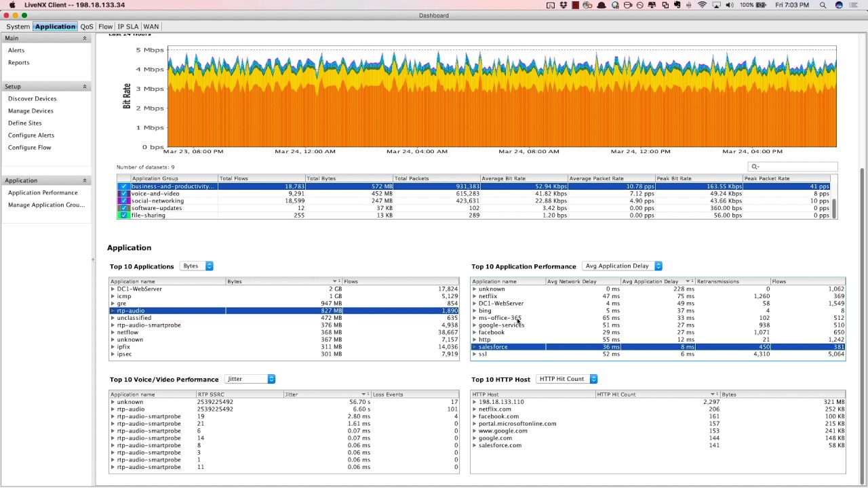The image size is (868, 488).
Task: Switch to the WAN tab
Action: coord(151,26)
